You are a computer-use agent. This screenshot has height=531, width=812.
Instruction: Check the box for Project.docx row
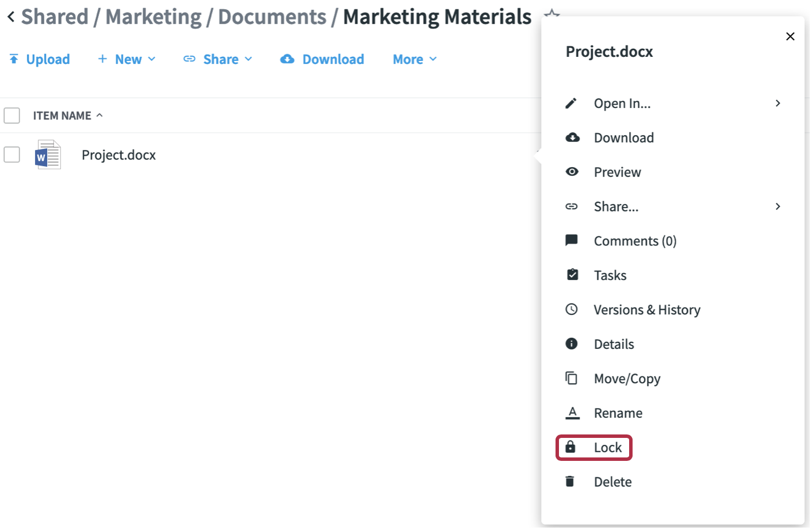coord(12,155)
